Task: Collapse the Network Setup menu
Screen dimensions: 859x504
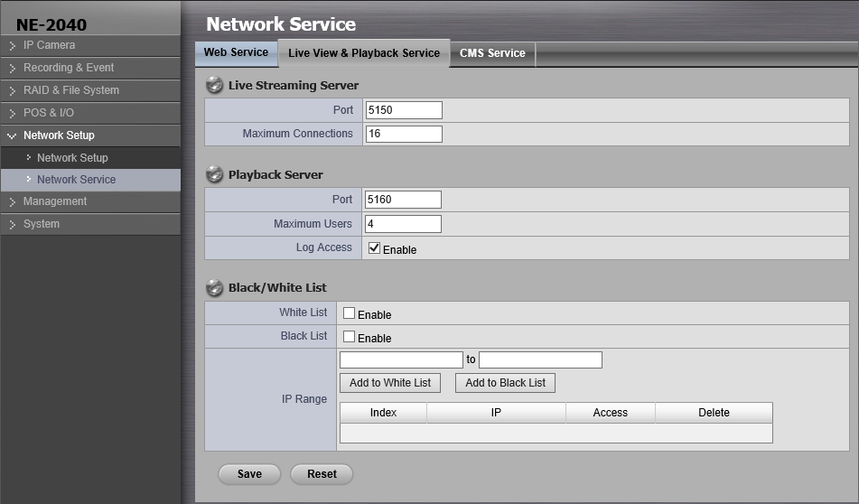Action: [58, 135]
